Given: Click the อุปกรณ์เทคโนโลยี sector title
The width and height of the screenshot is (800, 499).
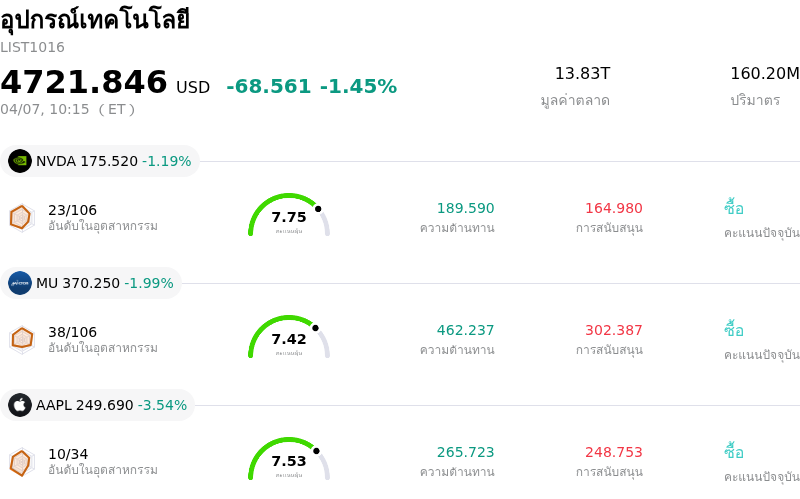Looking at the screenshot, I should click(95, 20).
